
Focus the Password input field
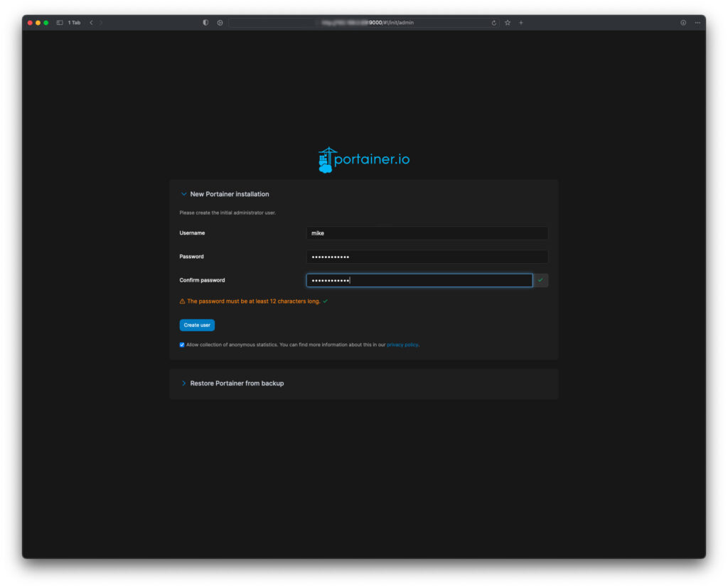click(427, 257)
